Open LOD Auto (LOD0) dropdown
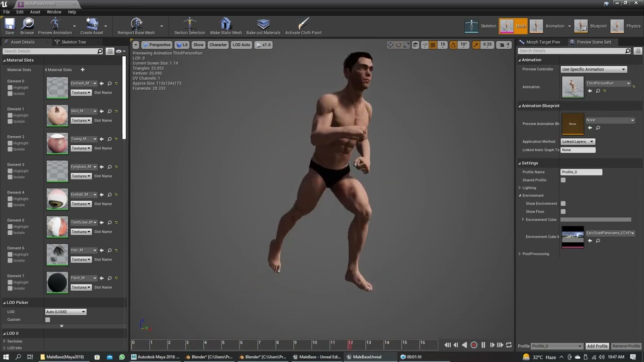644x362 pixels. [x=66, y=312]
